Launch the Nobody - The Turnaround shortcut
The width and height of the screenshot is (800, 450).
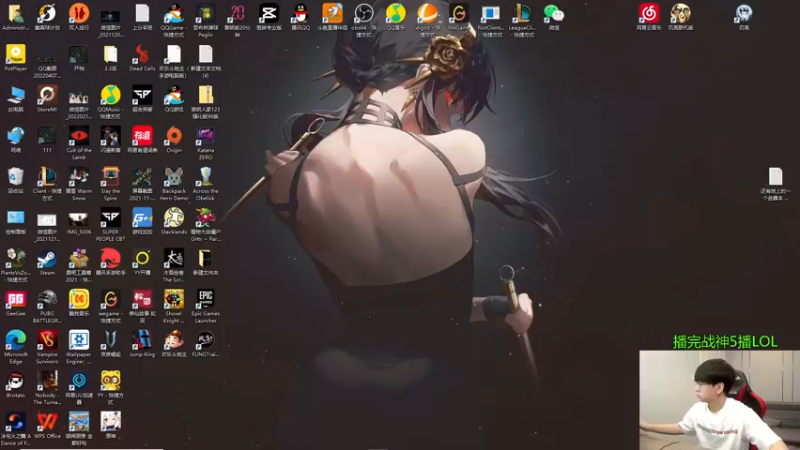[47, 382]
